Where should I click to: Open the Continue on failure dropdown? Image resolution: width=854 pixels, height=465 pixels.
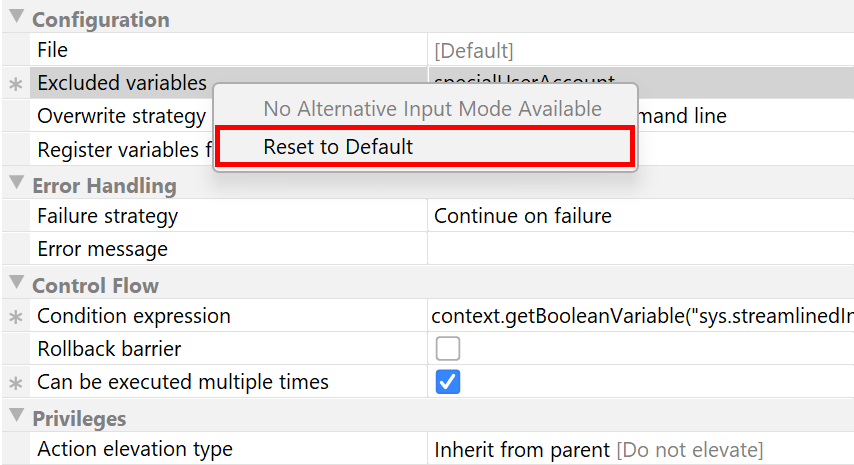point(640,216)
